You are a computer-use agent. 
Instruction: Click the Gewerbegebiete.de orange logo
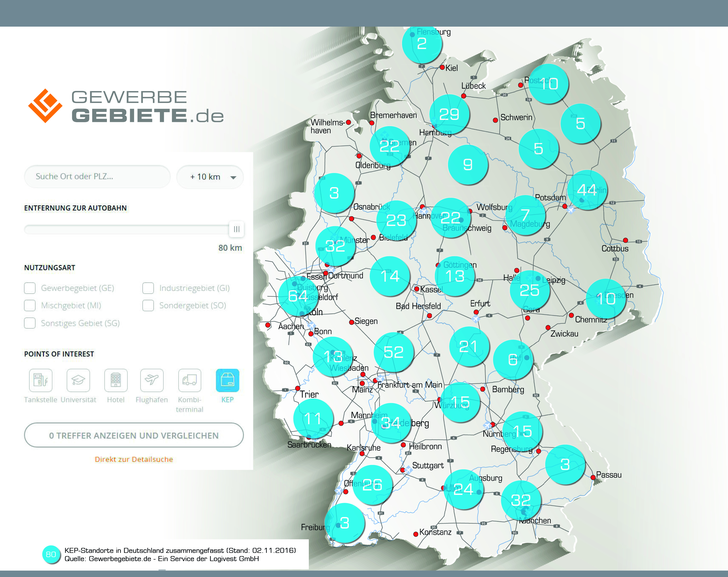45,106
